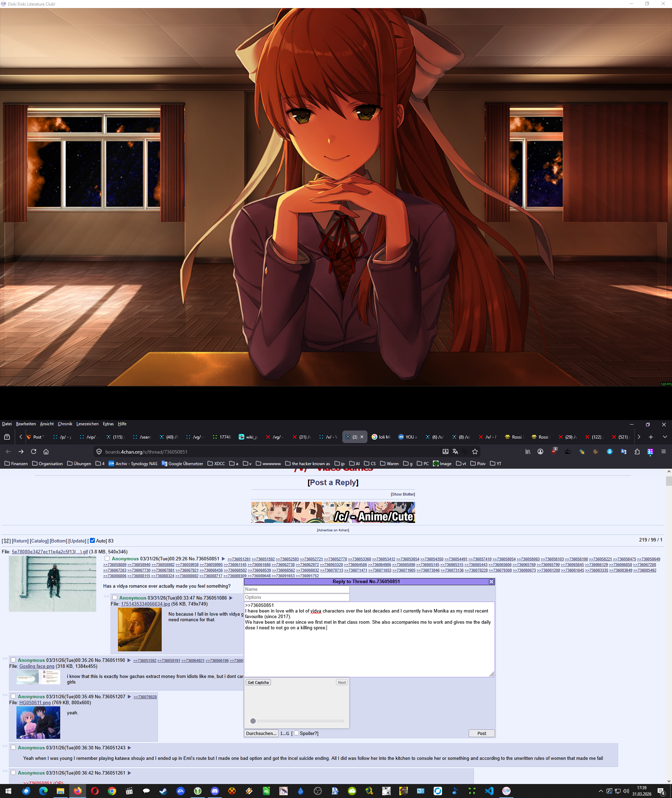The image size is (672, 798).
Task: Open the Chronik menu
Action: [65, 423]
